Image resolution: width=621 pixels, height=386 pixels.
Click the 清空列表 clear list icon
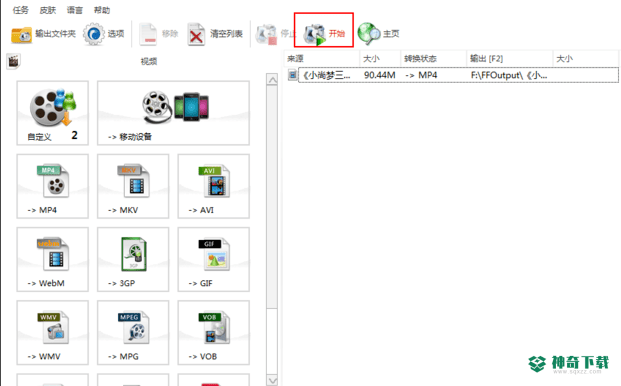point(196,34)
